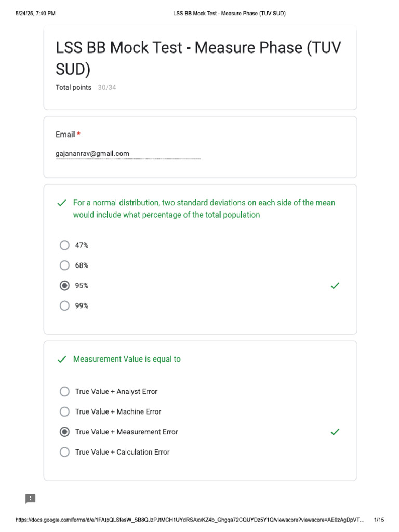Screen dimensions: 399x532
Task: Click the green checkmark beside Measurement Error option
Action: (x=335, y=432)
